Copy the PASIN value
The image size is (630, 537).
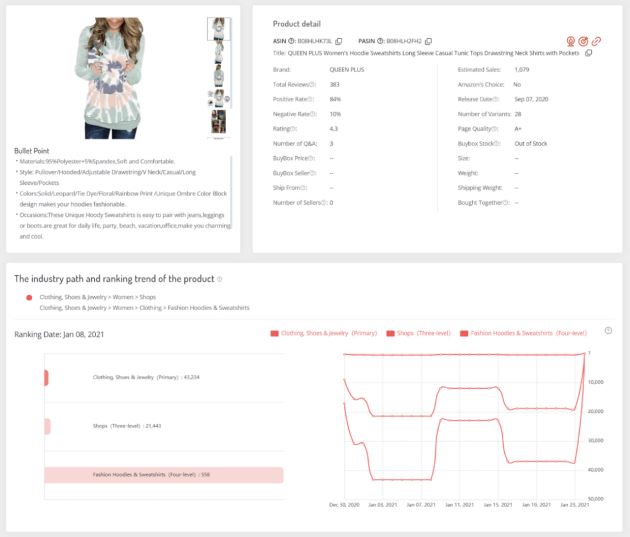pos(428,41)
